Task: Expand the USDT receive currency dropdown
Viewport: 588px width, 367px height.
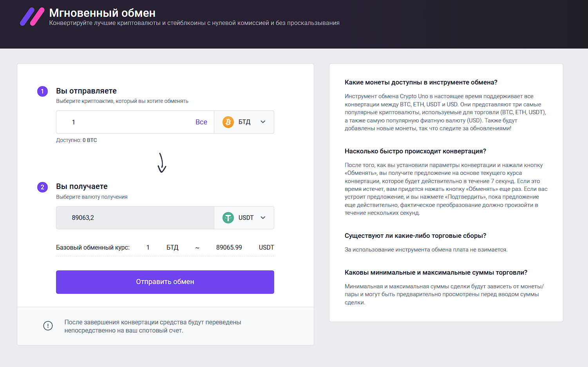Action: [x=263, y=218]
